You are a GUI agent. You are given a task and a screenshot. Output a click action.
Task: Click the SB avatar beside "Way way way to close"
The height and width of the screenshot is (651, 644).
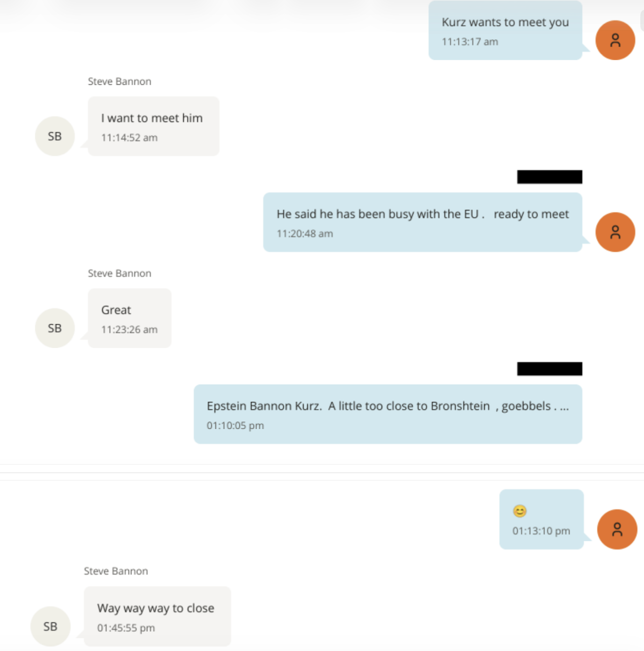click(51, 627)
